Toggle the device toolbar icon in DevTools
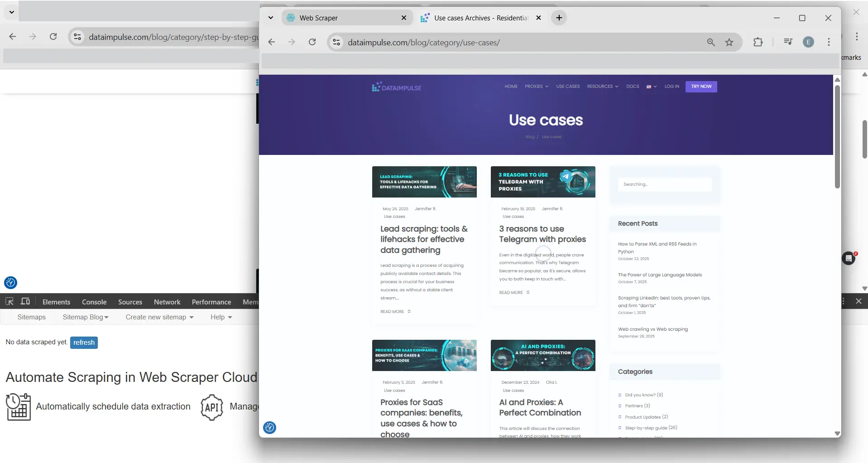 click(x=25, y=301)
